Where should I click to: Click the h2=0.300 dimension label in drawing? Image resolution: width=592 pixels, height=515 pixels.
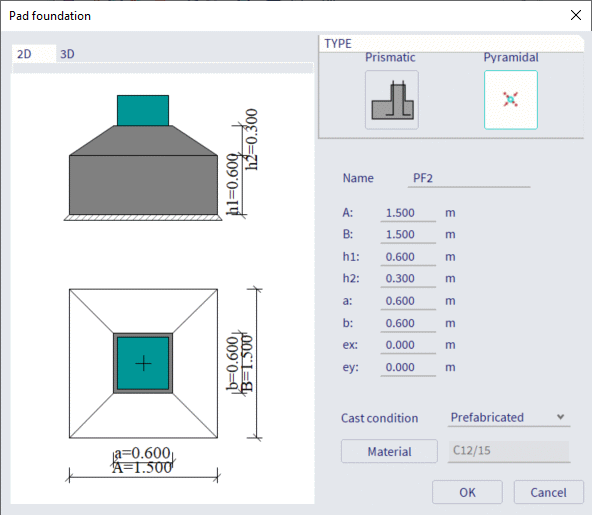[251, 139]
